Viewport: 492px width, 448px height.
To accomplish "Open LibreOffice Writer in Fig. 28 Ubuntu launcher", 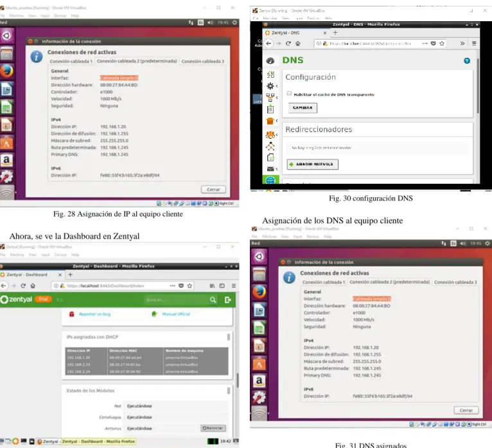I will coord(6,89).
